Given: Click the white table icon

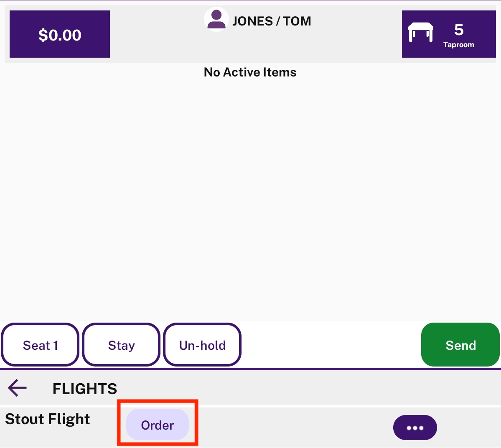Looking at the screenshot, I should (420, 32).
